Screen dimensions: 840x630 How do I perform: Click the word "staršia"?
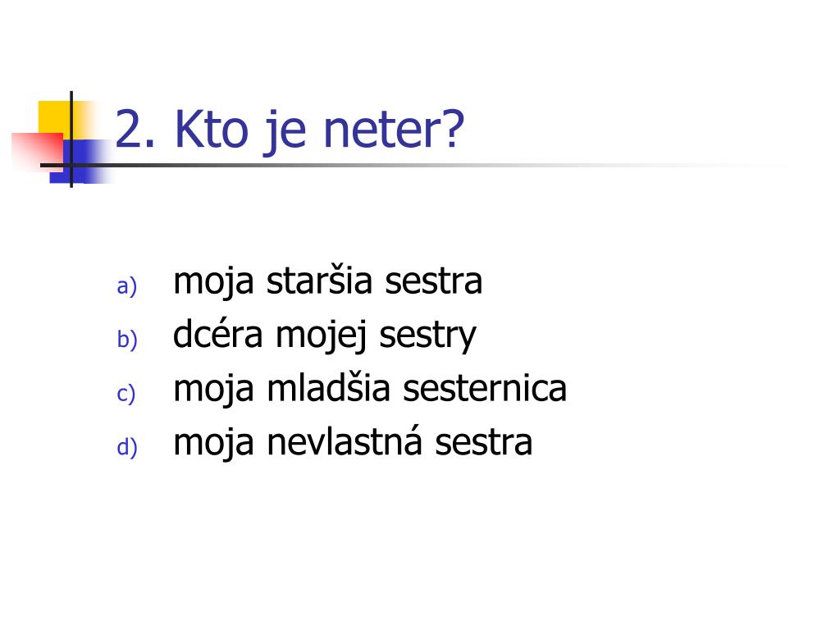click(319, 281)
